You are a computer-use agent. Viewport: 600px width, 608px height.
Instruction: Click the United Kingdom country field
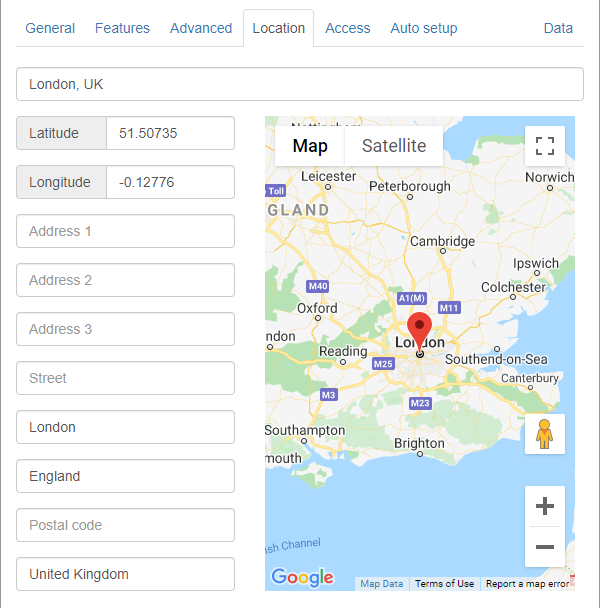[125, 574]
